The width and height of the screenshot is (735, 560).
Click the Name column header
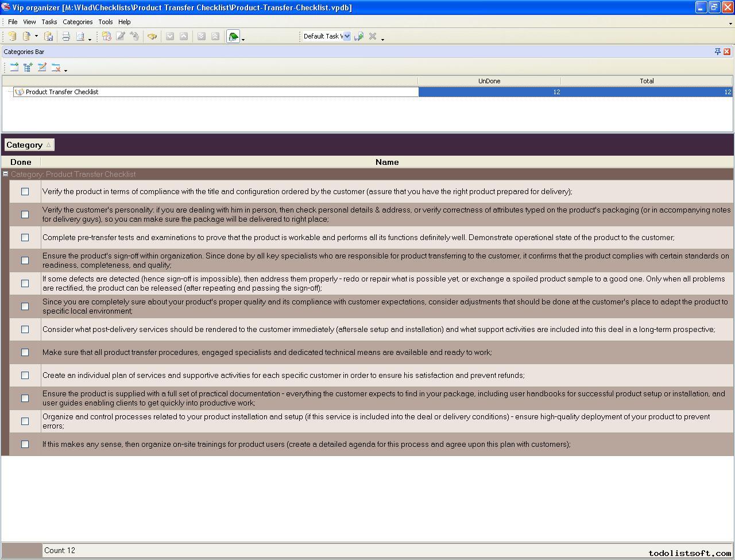coord(386,163)
